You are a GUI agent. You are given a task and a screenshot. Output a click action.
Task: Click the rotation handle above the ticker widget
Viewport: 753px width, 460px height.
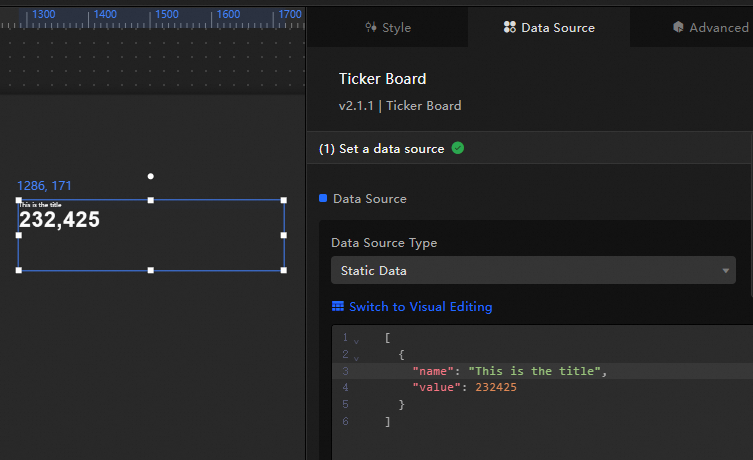[x=151, y=176]
